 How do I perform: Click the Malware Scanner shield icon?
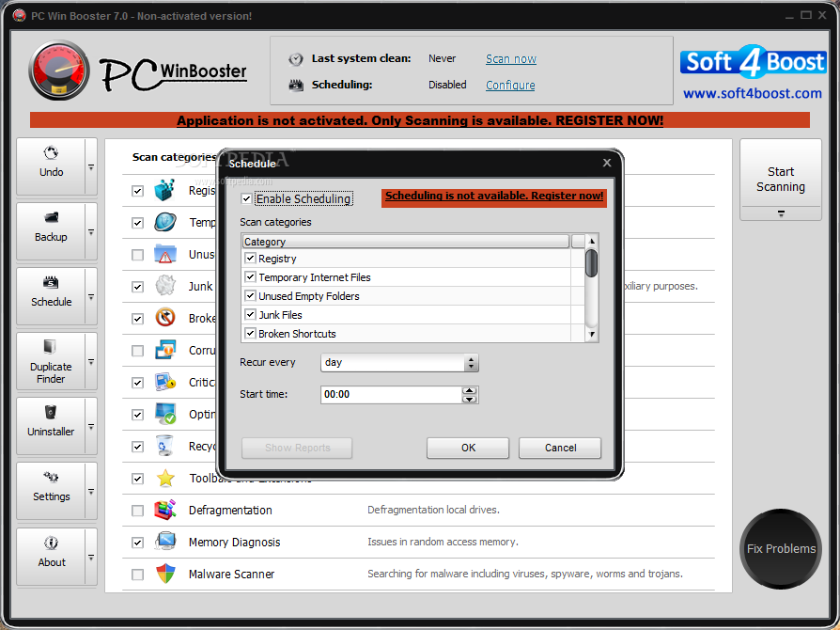pos(165,574)
